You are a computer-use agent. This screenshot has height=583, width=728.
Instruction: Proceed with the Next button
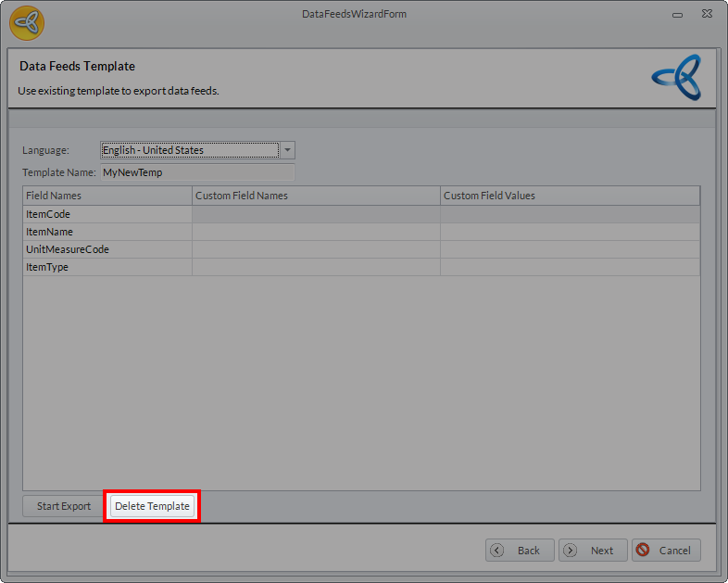593,550
